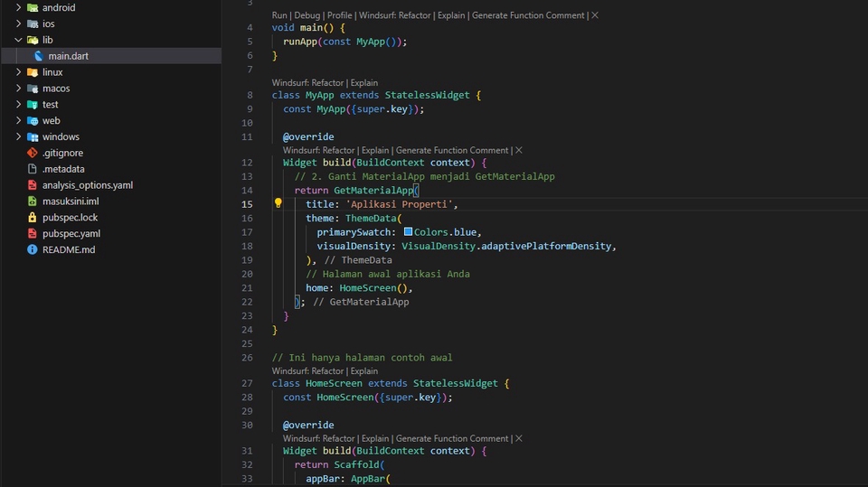The image size is (868, 487).
Task: Click the test folder icon
Action: tap(33, 104)
